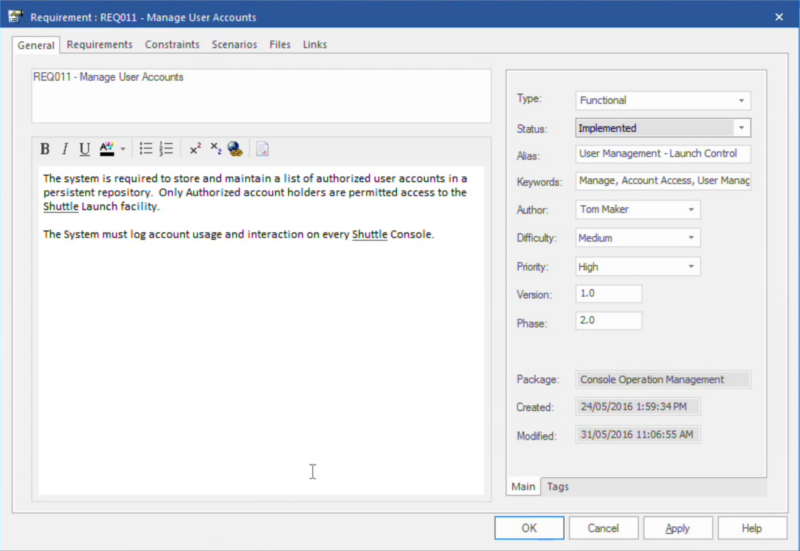Click into the Alias input field

pyautogui.click(x=663, y=154)
